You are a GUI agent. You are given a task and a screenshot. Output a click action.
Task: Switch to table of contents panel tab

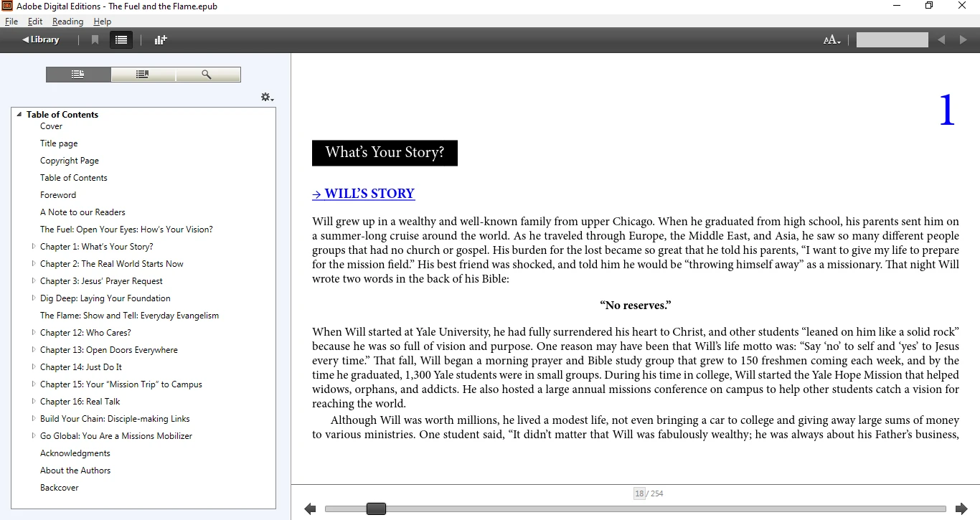(x=78, y=75)
